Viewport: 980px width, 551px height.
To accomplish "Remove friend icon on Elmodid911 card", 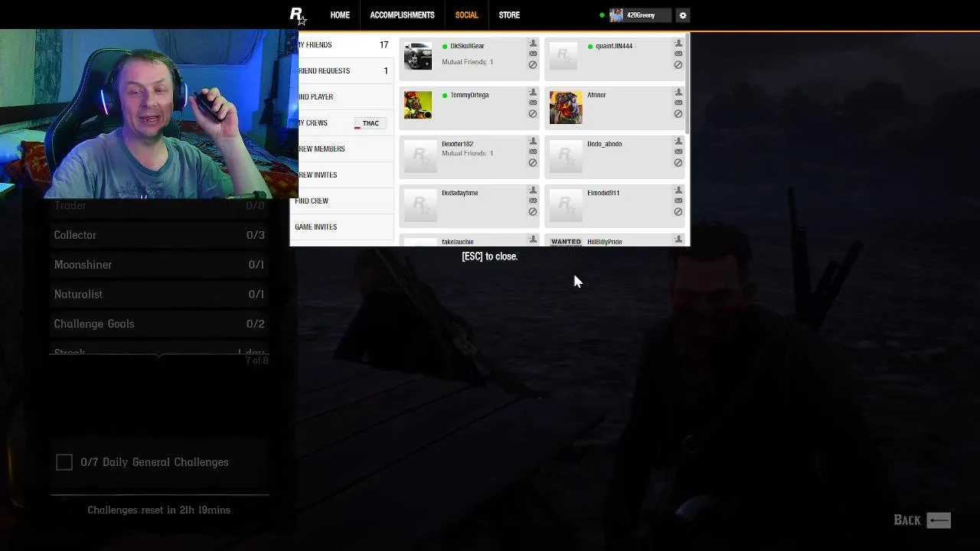I will (x=678, y=191).
